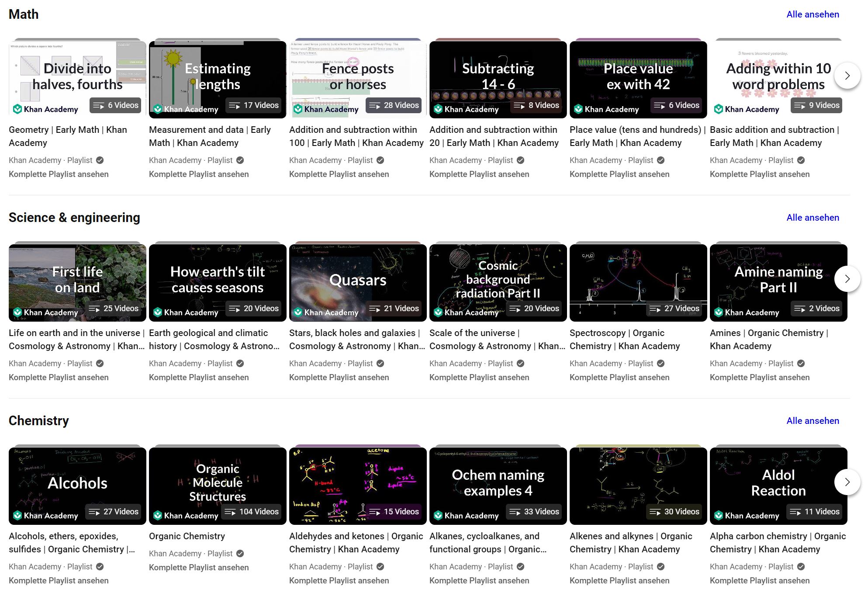Open the Ochem naming examples 4 thumbnail
Image resolution: width=868 pixels, height=593 pixels.
[498, 486]
